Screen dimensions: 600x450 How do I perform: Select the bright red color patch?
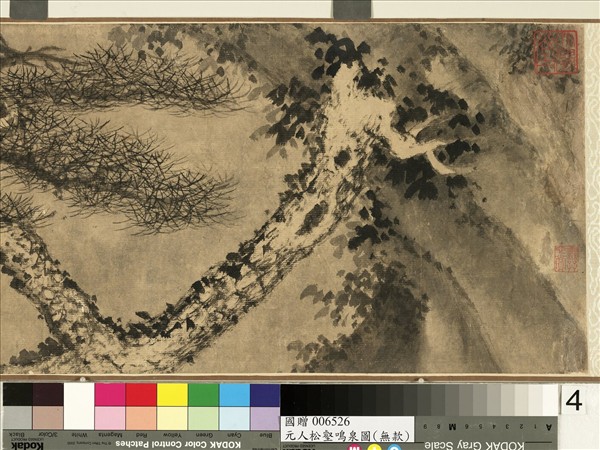pyautogui.click(x=141, y=395)
